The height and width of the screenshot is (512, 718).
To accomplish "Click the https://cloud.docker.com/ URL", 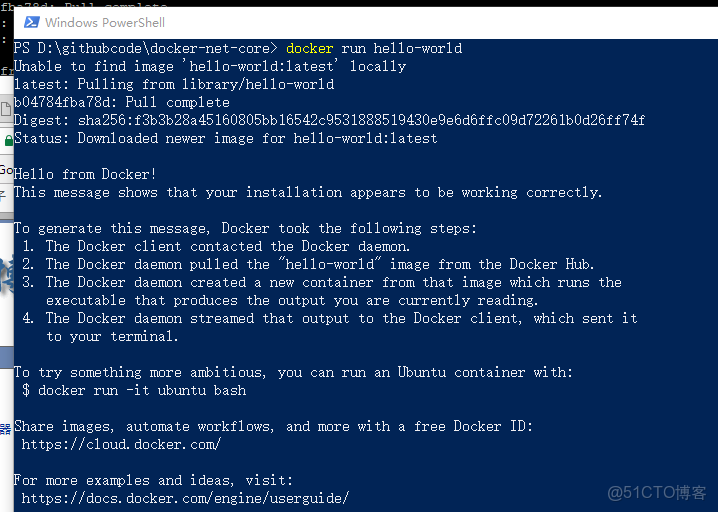I will coord(120,444).
